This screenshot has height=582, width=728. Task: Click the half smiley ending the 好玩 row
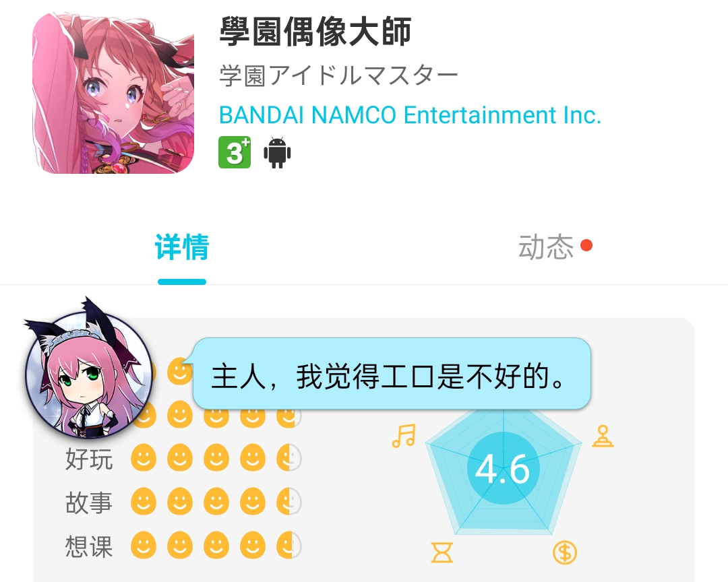tap(289, 458)
